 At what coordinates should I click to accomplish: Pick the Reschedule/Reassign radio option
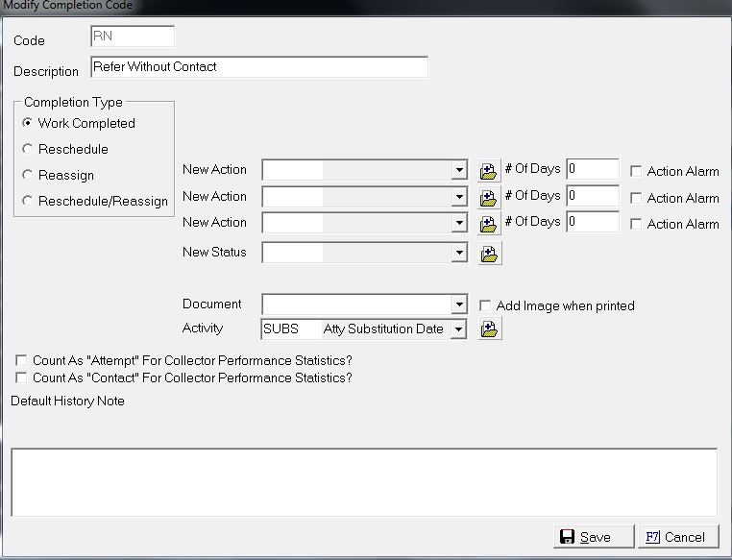(28, 201)
